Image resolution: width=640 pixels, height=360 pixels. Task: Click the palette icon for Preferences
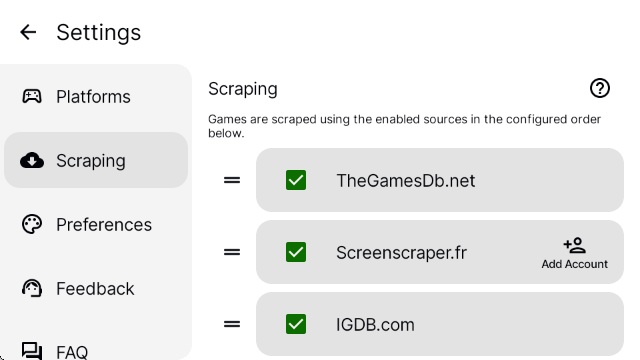tap(32, 224)
